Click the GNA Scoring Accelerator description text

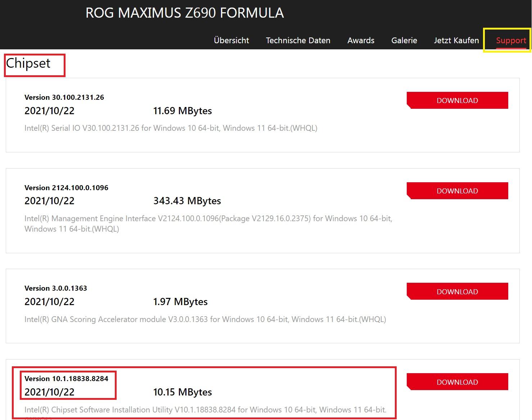click(205, 320)
